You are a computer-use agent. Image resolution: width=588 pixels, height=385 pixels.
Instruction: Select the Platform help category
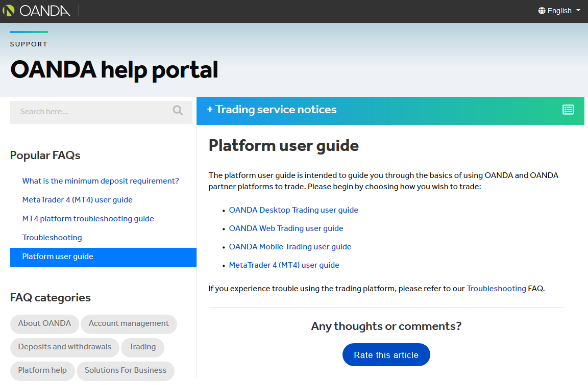(x=42, y=370)
